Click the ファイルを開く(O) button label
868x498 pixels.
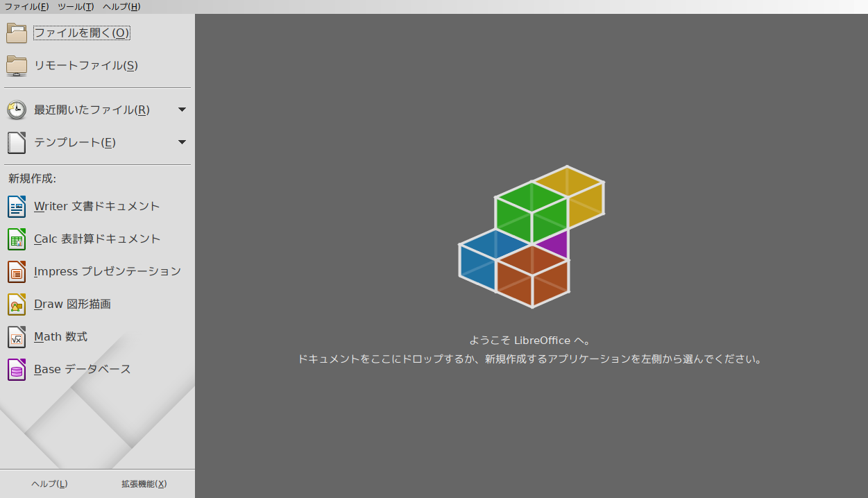point(82,33)
